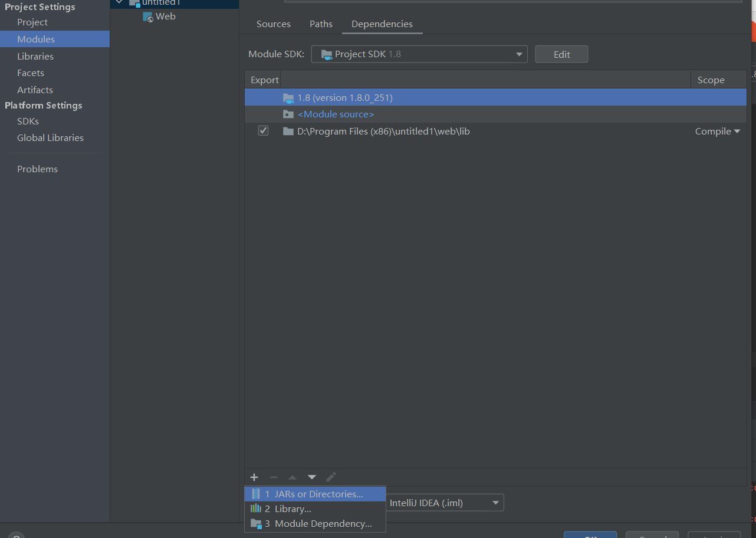756x538 pixels.
Task: Click the Module Dependency folder icon in popup
Action: pos(256,523)
